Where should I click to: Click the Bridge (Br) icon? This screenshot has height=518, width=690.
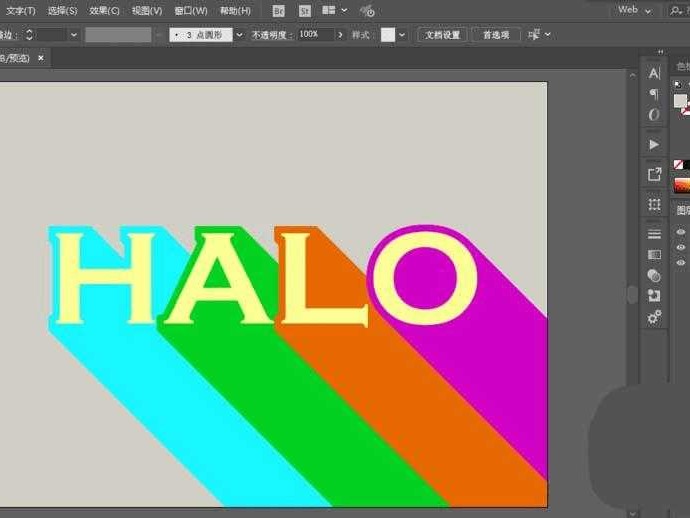(x=278, y=10)
